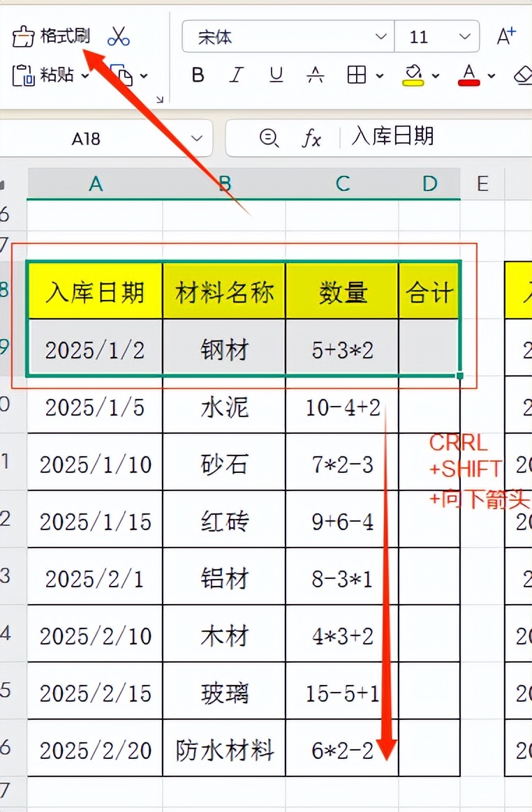Open the Paste options dropdown arrow

pos(86,75)
